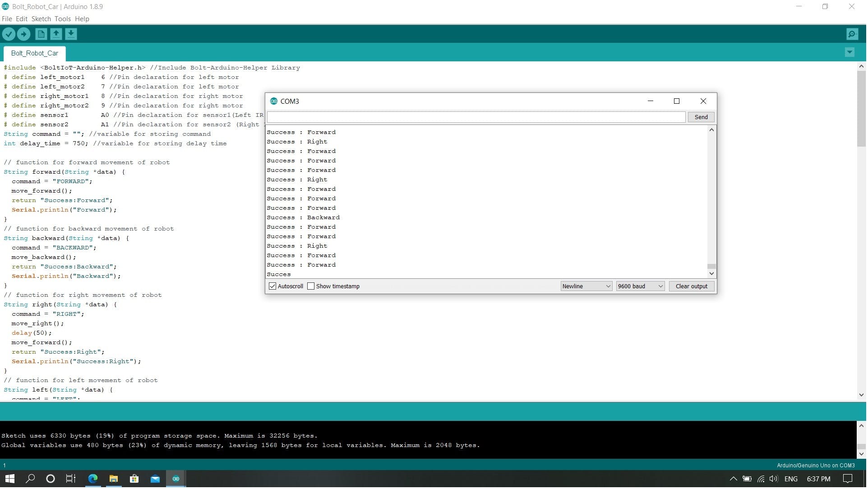Open the Help menu
This screenshot has height=489, width=868.
(82, 19)
